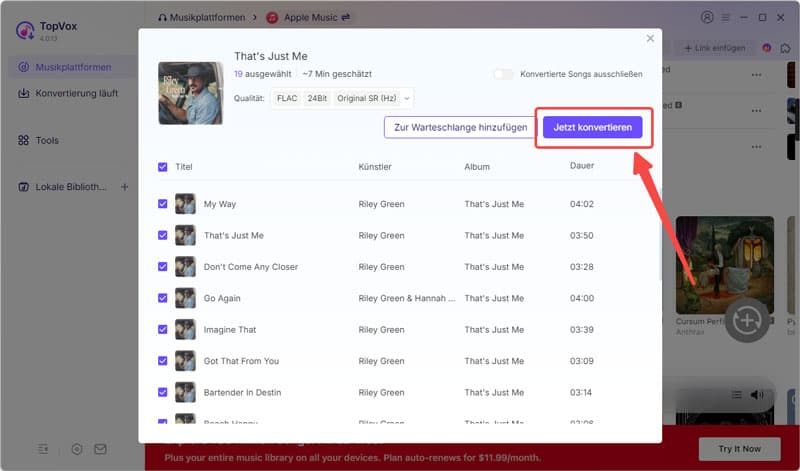The image size is (800, 471).
Task: Sort by the Künstler column header
Action: click(374, 166)
